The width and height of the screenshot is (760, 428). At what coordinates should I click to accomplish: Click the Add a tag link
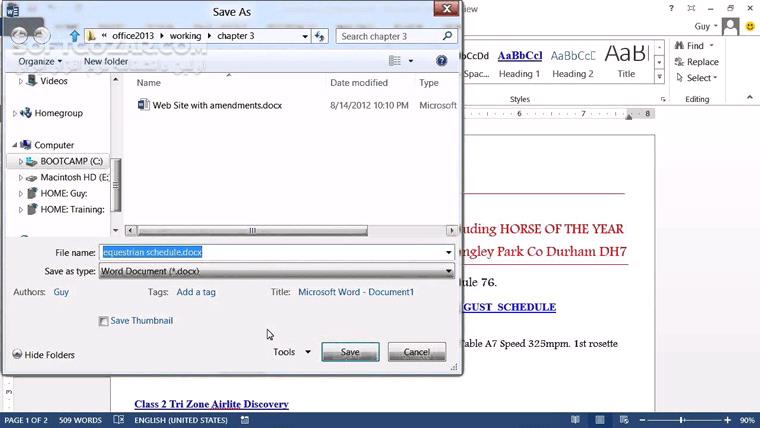pyautogui.click(x=196, y=292)
